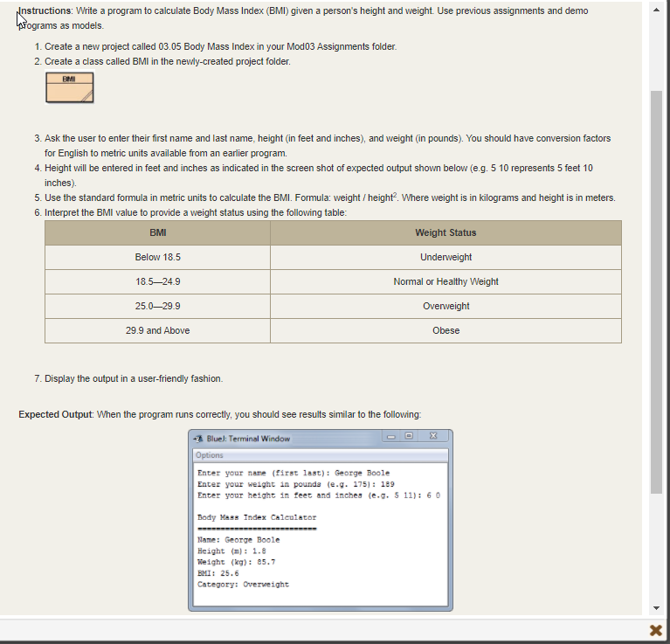Viewport: 670px width, 644px height.
Task: Click 'Body Mass Index Calculator' terminal heading
Action: point(257,517)
